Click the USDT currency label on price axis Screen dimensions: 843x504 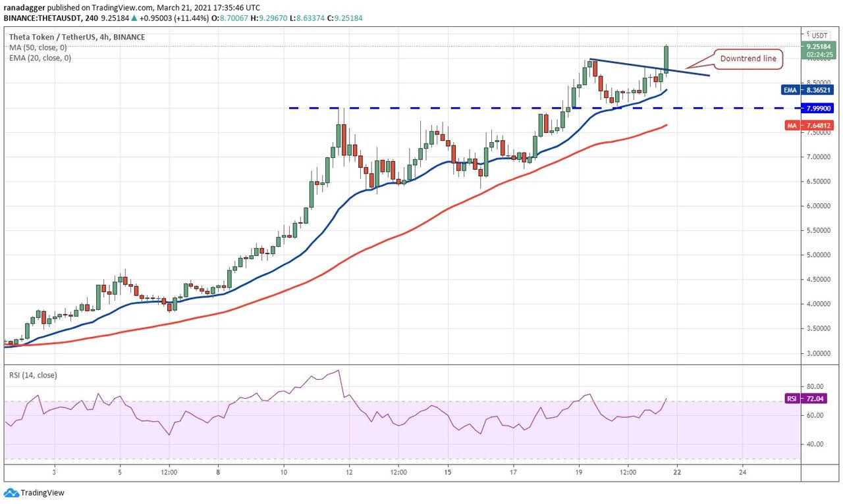pos(819,36)
